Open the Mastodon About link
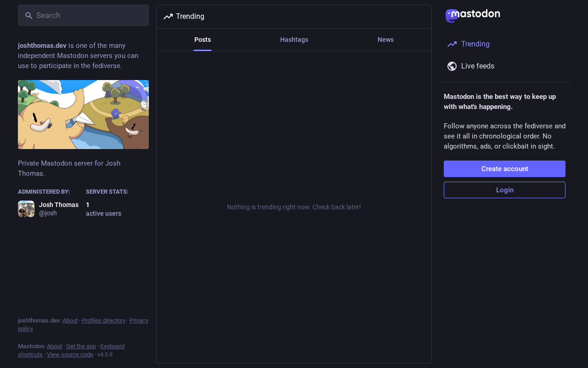 pos(54,346)
